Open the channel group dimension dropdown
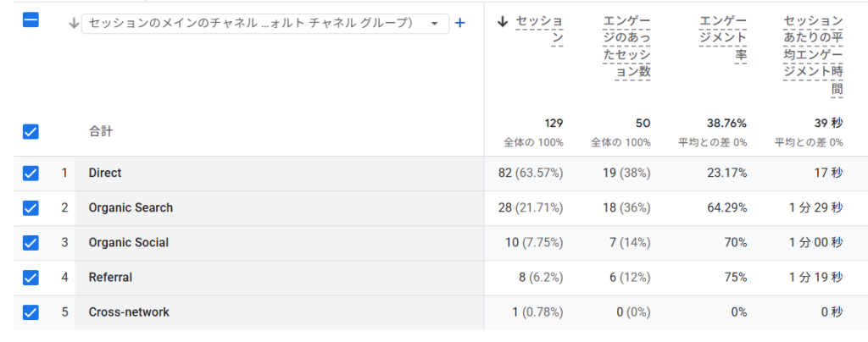 pos(264,23)
